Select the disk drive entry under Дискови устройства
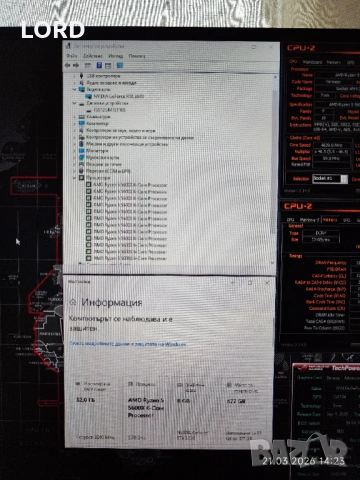 tap(109, 110)
